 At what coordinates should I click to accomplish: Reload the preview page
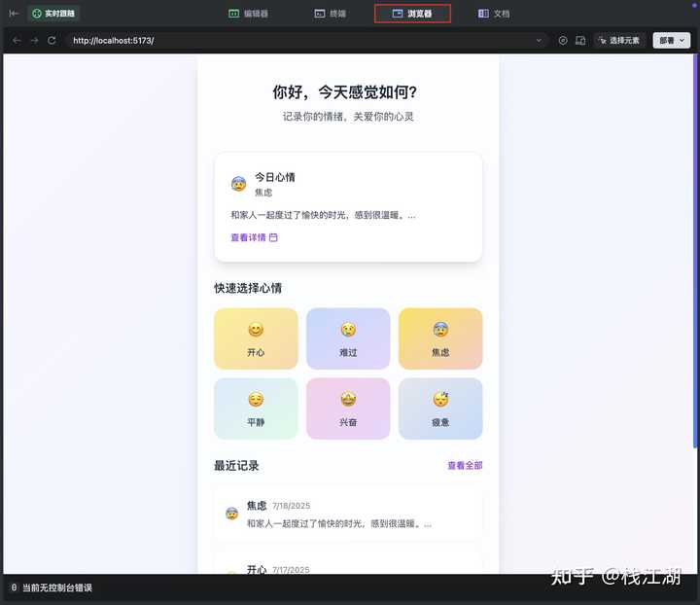[52, 40]
